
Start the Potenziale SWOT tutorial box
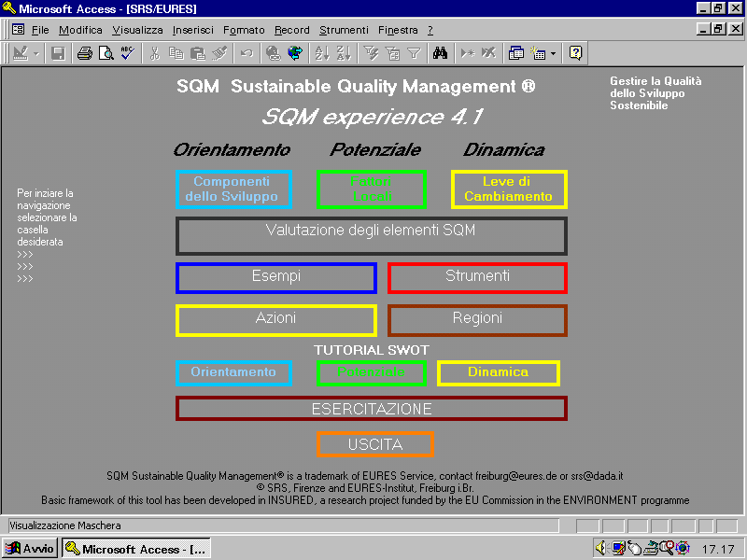[x=371, y=372]
